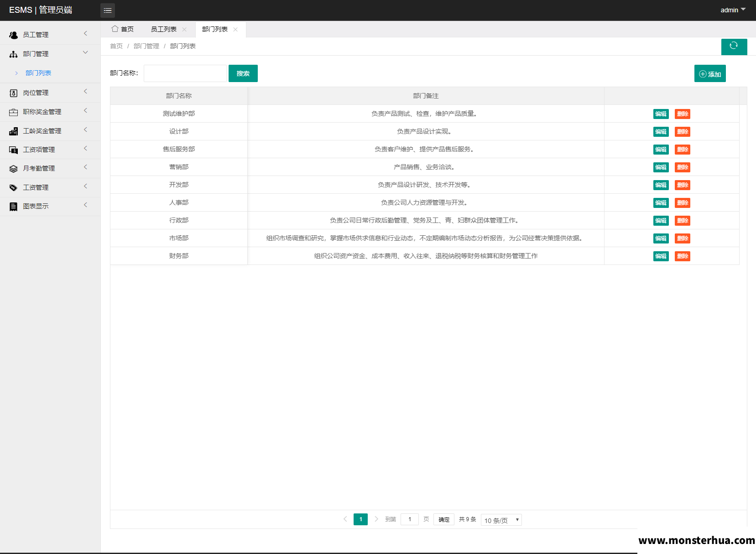This screenshot has width=756, height=554.
Task: Edit the 行政部 row
Action: (x=661, y=221)
